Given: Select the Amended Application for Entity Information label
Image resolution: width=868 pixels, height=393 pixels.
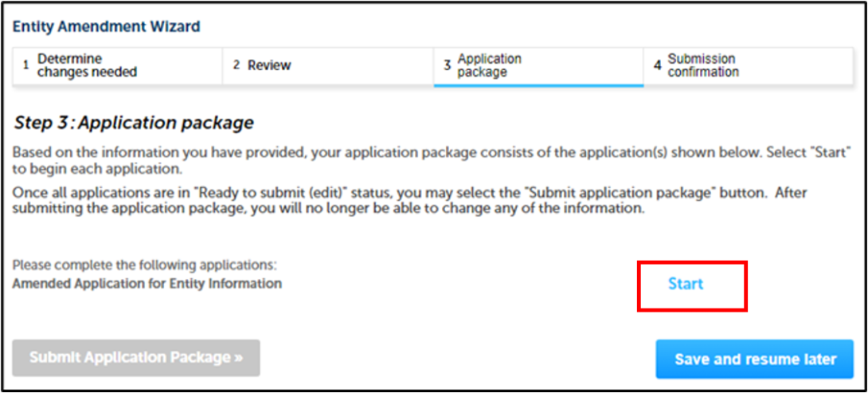Looking at the screenshot, I should (x=147, y=283).
